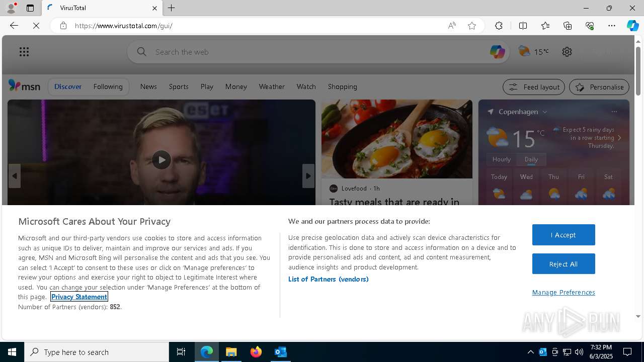644x362 pixels.
Task: Open weather card more options ellipsis
Action: (614, 112)
